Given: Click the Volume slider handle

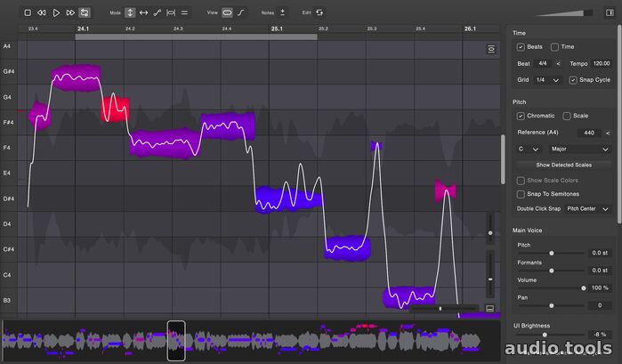Looking at the screenshot, I should (x=585, y=288).
